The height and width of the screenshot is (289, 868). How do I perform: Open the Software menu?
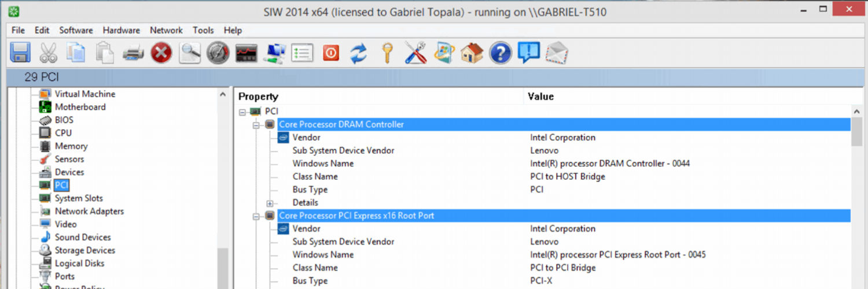[x=76, y=30]
